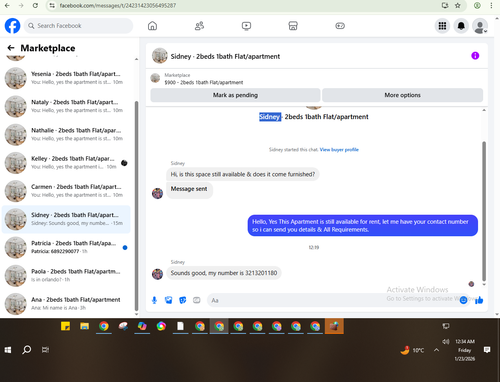Click the blue 'Hello, Yes This Apartment' message
Screen dimensions: 500x382
(363, 226)
